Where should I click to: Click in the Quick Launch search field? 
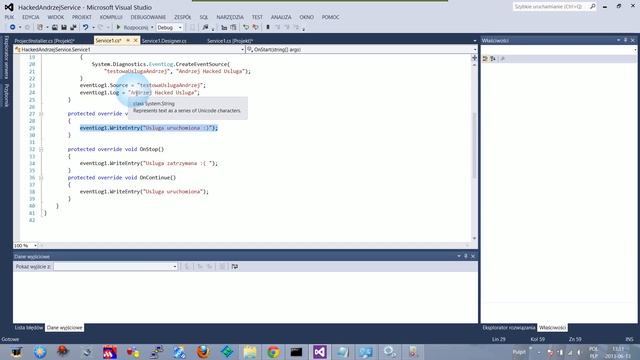(548, 7)
